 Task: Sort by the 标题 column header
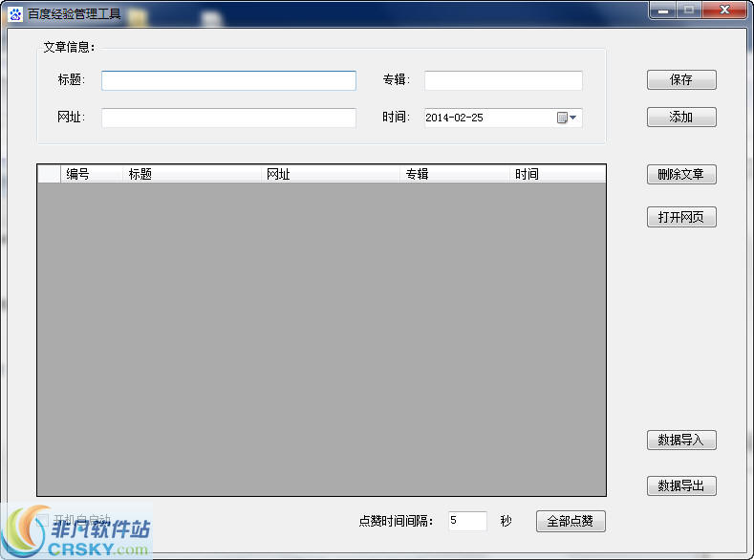pyautogui.click(x=192, y=174)
